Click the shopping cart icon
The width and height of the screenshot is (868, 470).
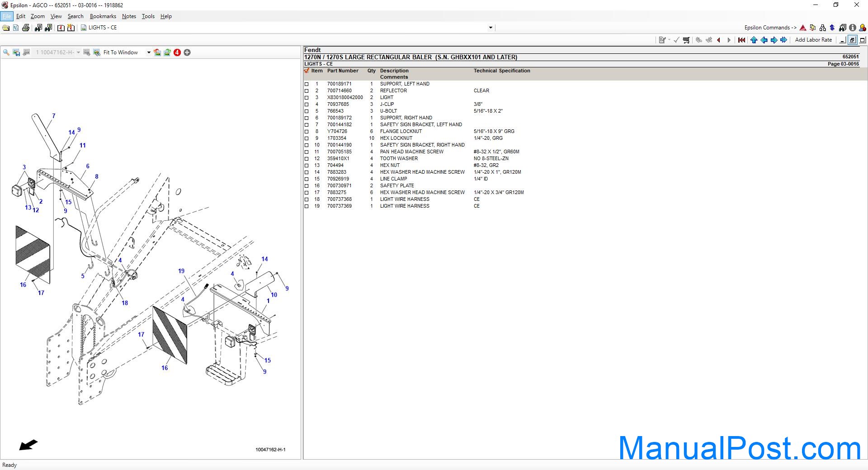[686, 40]
